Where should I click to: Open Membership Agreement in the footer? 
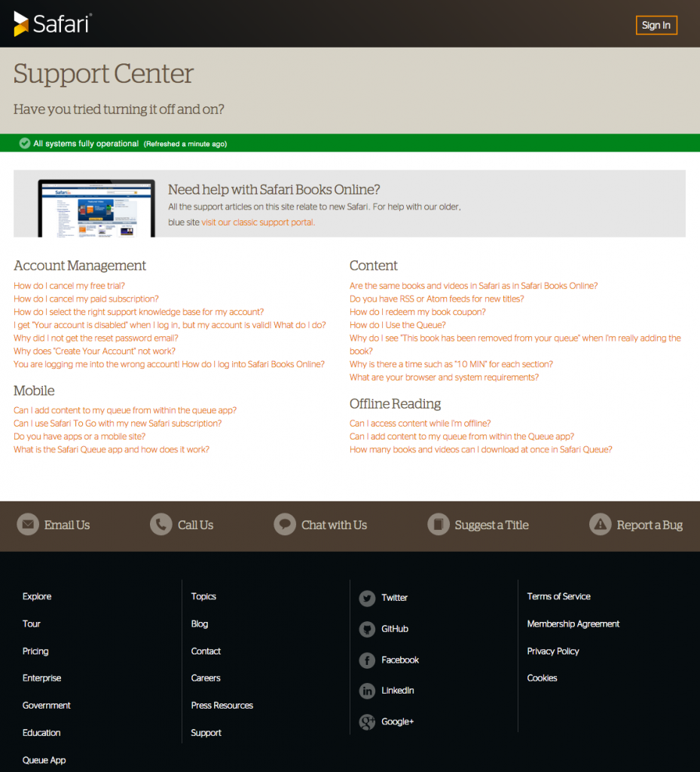pyautogui.click(x=573, y=623)
